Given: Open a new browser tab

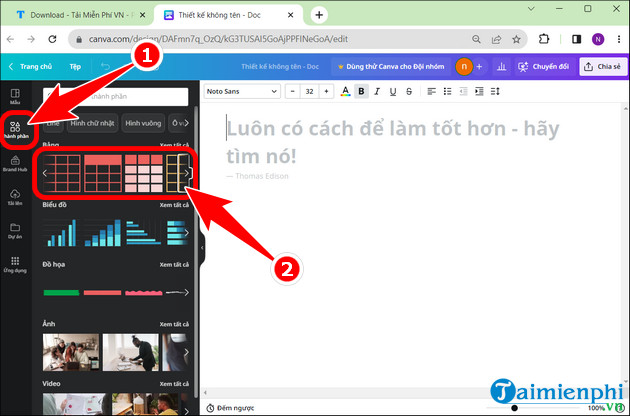Looking at the screenshot, I should [x=319, y=15].
